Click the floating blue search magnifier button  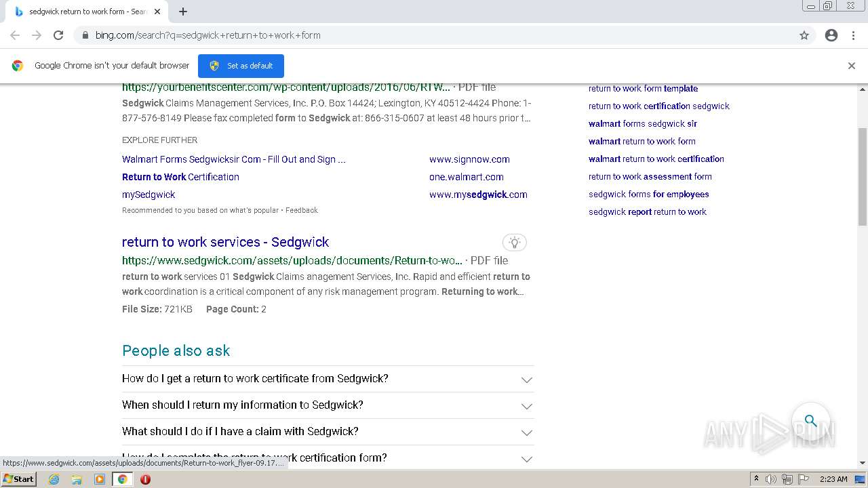(x=811, y=420)
